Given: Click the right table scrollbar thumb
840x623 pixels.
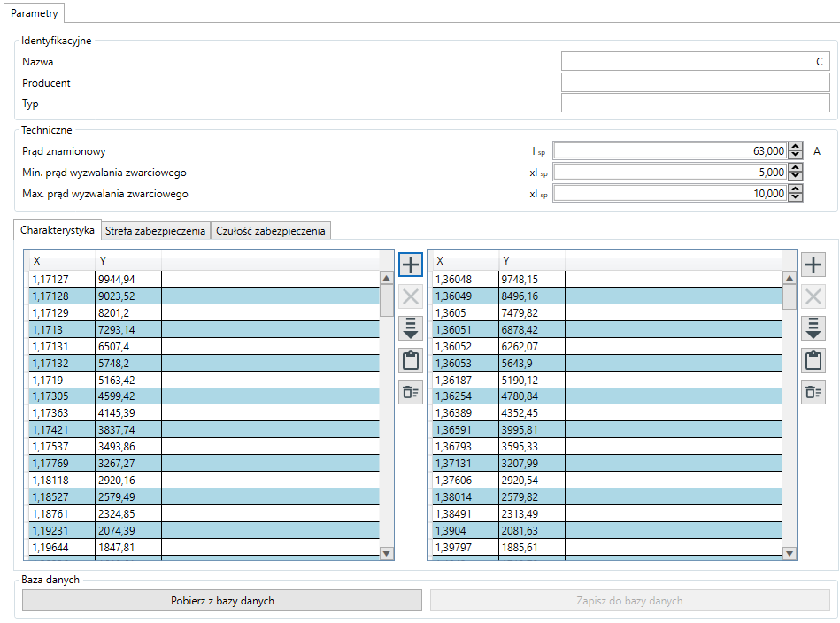Looking at the screenshot, I should [x=790, y=297].
